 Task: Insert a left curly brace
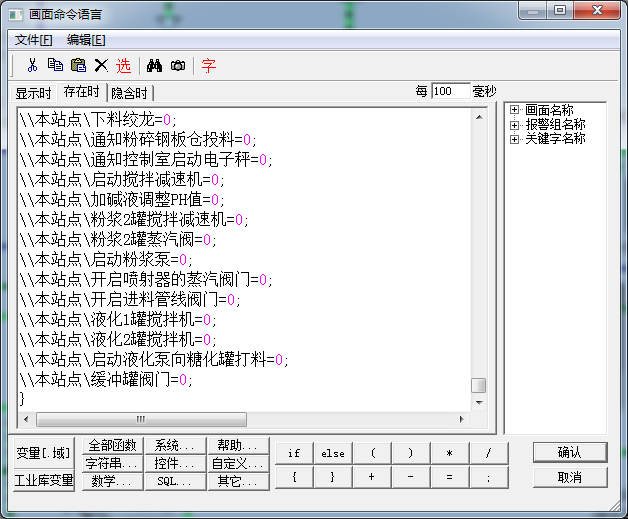tap(294, 477)
